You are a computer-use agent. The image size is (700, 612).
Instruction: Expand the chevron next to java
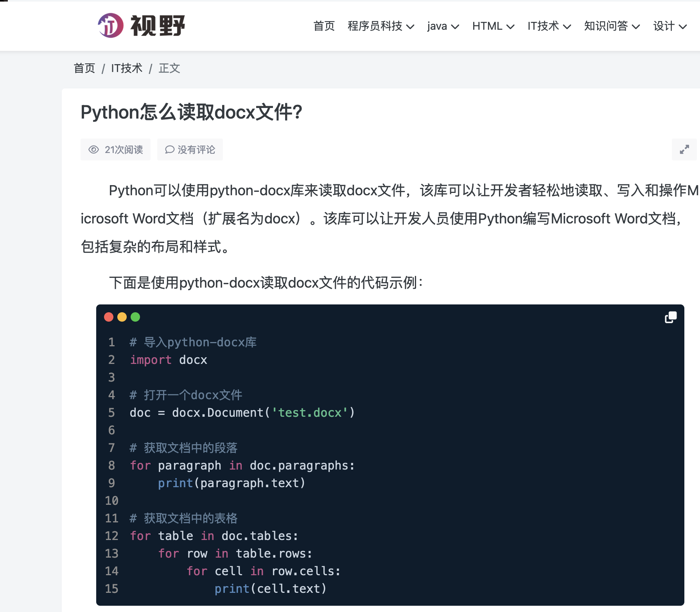click(455, 27)
